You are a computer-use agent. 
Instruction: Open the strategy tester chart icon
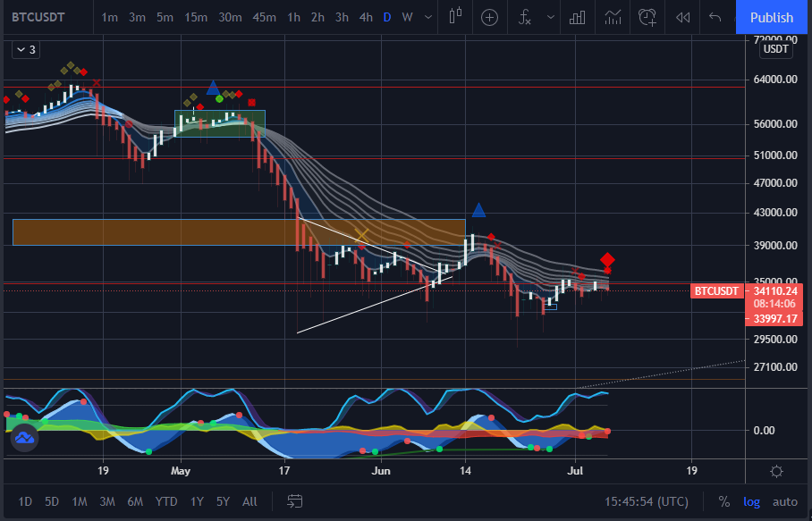[x=613, y=18]
